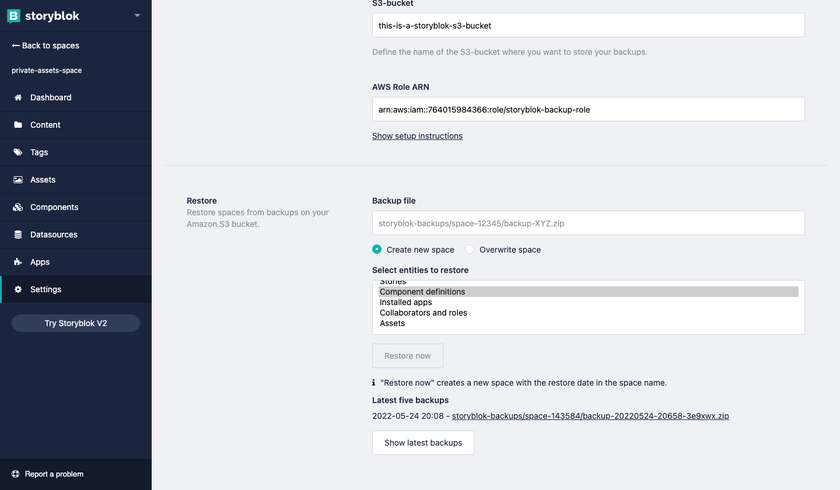
Task: Open Apps via its puzzle icon
Action: (x=18, y=262)
